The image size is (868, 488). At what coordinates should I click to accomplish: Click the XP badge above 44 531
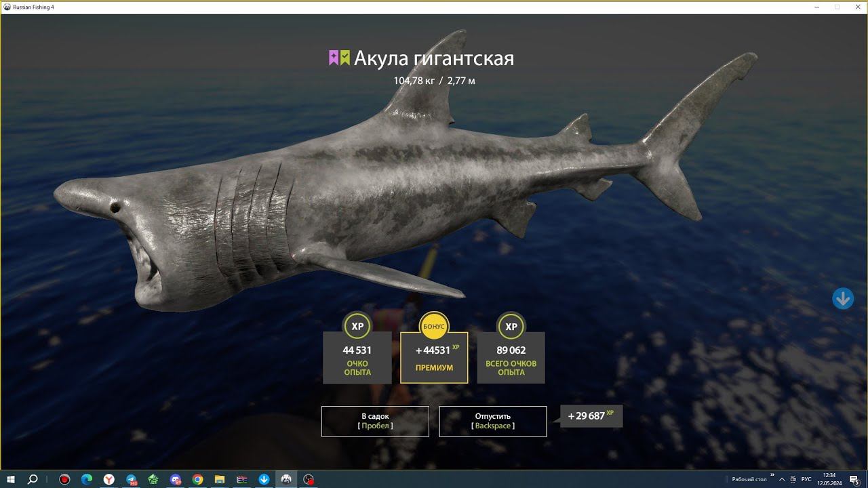click(x=357, y=326)
